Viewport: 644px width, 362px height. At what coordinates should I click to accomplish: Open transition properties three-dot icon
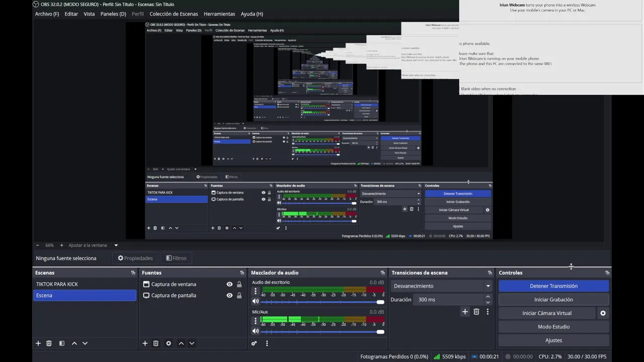coord(488,312)
